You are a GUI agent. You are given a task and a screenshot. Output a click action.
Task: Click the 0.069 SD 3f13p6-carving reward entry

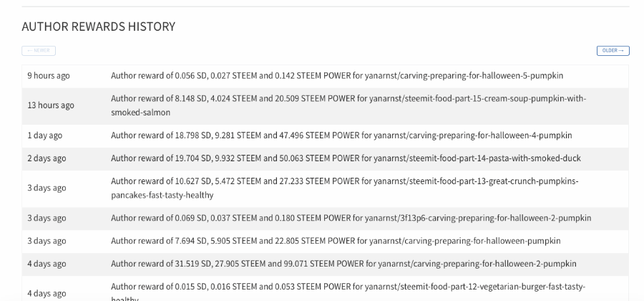click(x=351, y=218)
